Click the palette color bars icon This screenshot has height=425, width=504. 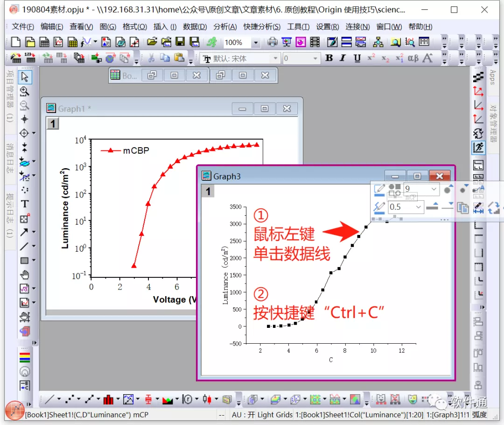(x=25, y=357)
